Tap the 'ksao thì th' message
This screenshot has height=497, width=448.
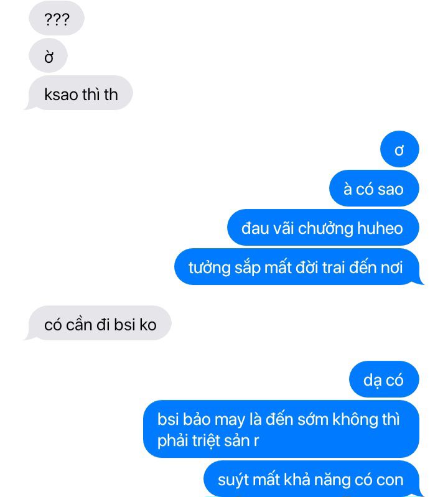(79, 93)
